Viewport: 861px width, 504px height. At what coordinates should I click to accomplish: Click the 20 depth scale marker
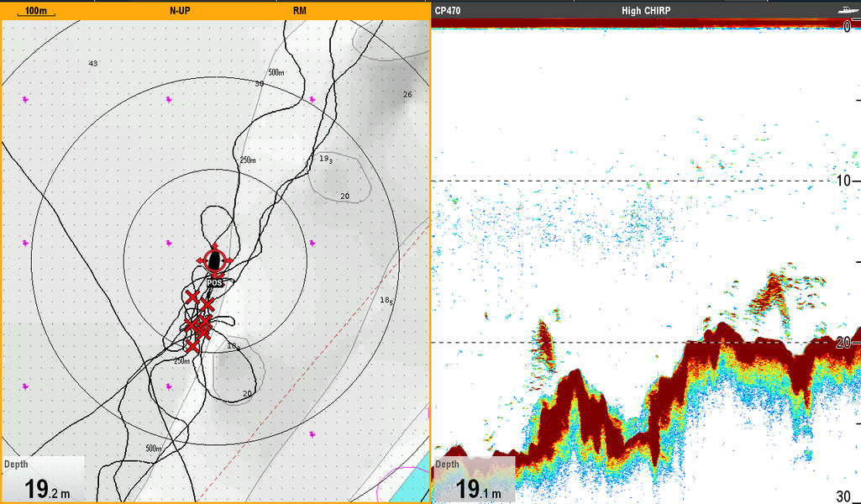pyautogui.click(x=843, y=343)
